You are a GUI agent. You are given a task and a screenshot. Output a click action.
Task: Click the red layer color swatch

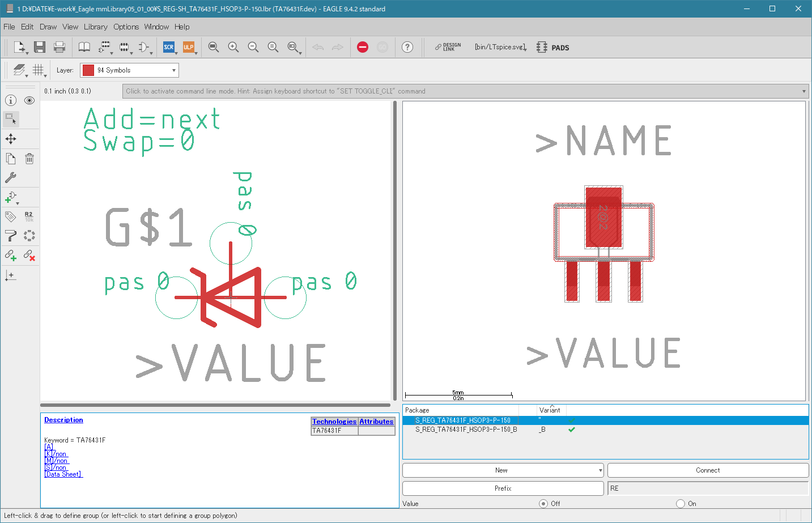coord(88,70)
